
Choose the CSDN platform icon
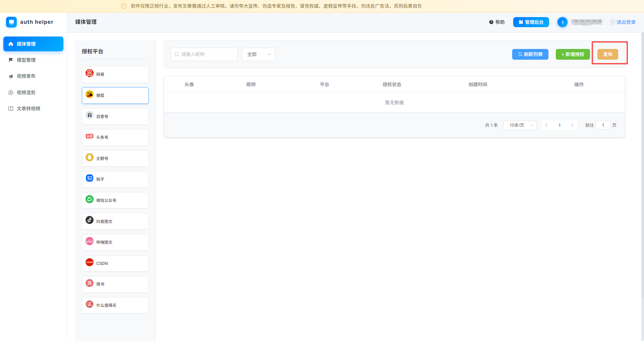(x=90, y=262)
